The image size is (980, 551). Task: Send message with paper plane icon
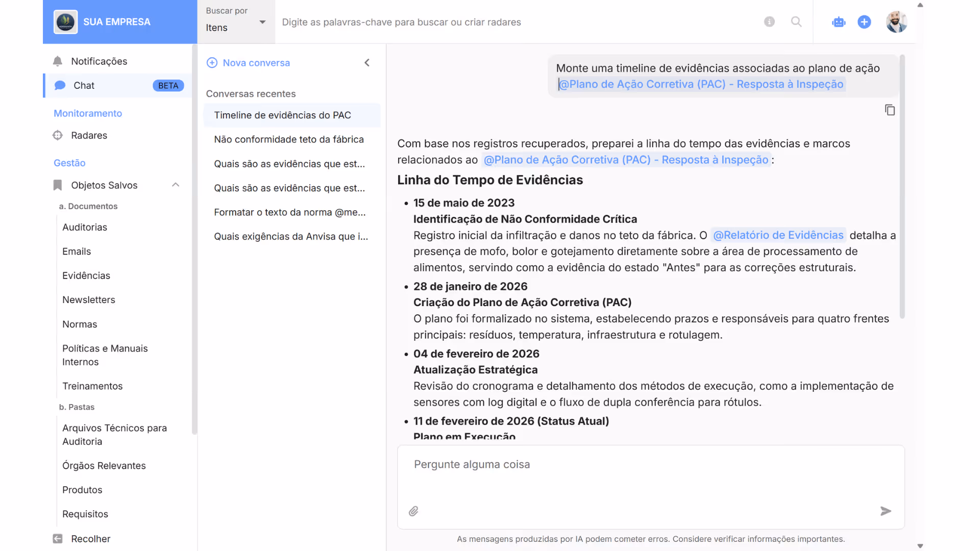coord(886,511)
